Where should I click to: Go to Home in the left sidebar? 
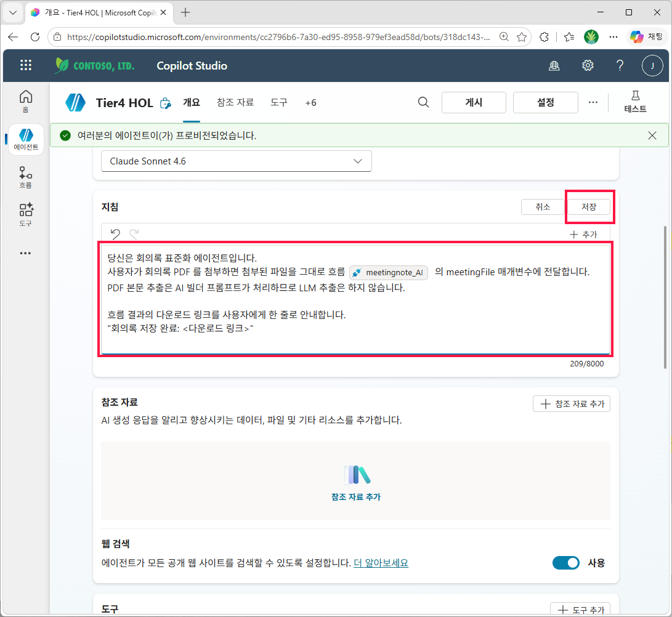(x=26, y=102)
